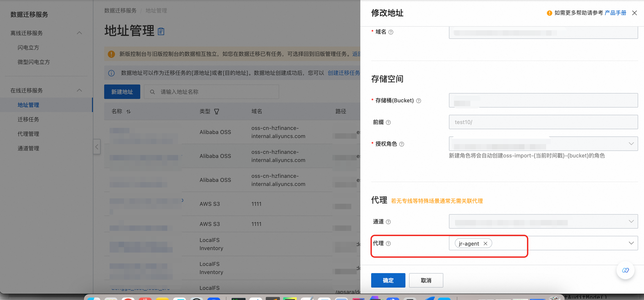
Task: Open the 产品手册 link
Action: tap(615, 13)
